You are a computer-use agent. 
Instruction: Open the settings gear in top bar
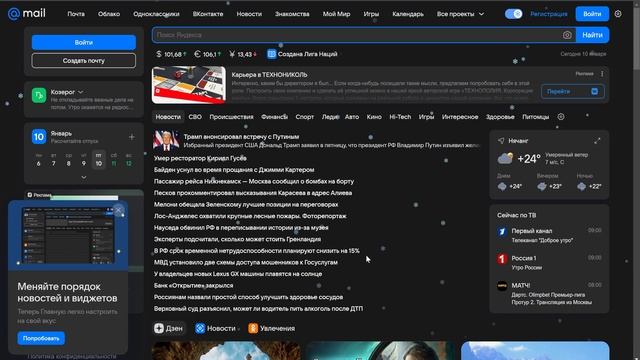[x=618, y=14]
